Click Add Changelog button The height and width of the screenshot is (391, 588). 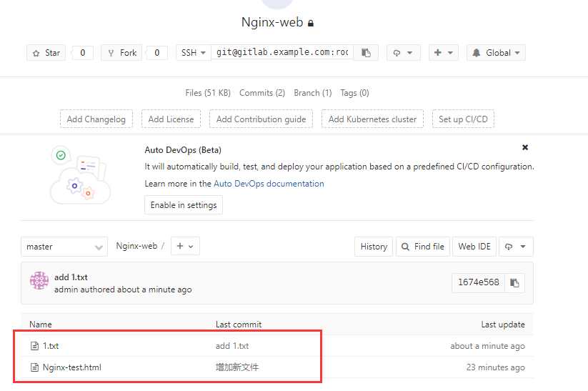tap(96, 119)
